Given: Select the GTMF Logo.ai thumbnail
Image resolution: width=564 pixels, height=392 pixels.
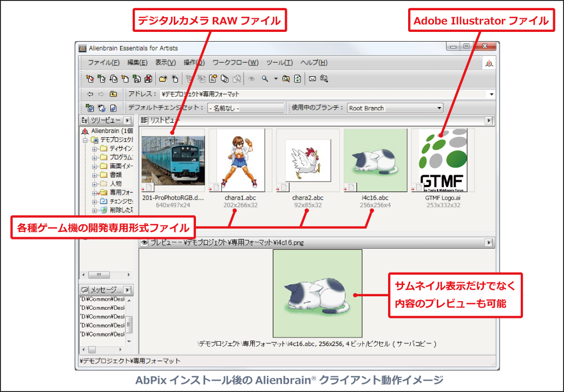Looking at the screenshot, I should [443, 160].
